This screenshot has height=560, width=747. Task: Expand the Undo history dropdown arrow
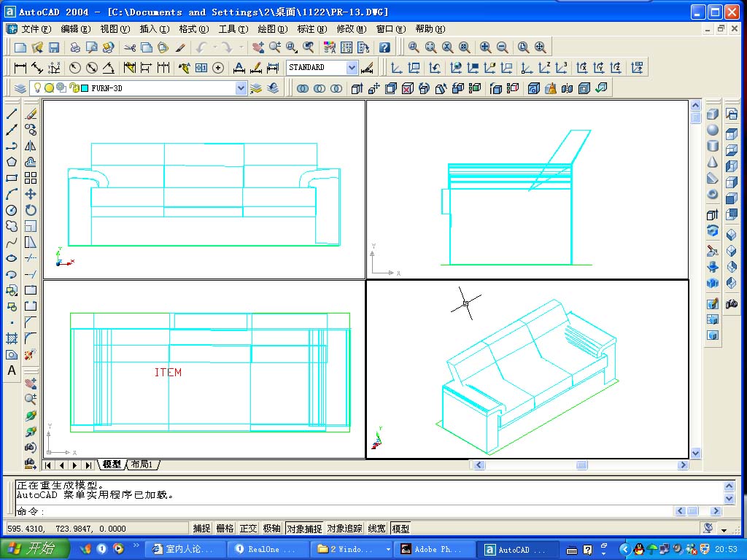214,47
